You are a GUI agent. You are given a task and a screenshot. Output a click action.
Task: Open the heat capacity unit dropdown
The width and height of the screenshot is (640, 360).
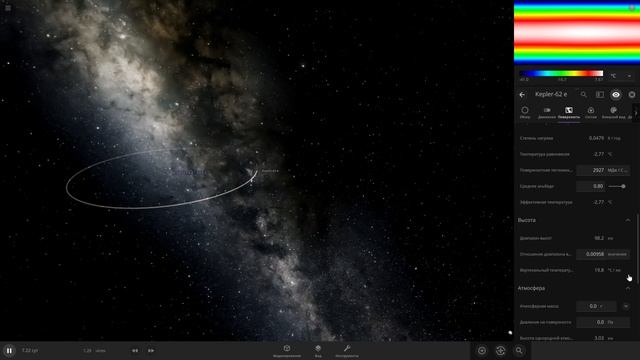point(618,170)
